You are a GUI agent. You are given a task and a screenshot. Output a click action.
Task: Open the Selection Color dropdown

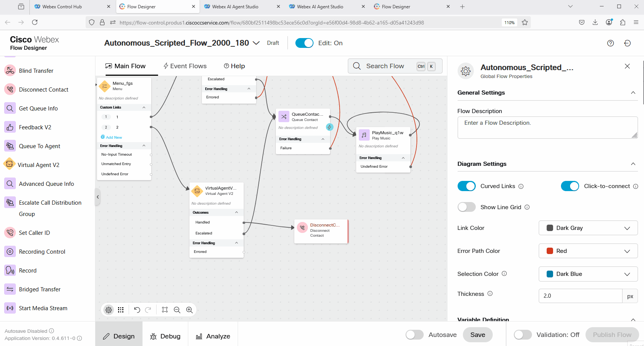tap(588, 274)
